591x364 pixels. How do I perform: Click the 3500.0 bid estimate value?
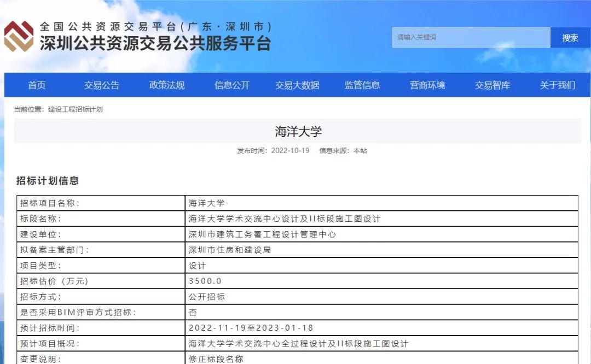(x=205, y=281)
